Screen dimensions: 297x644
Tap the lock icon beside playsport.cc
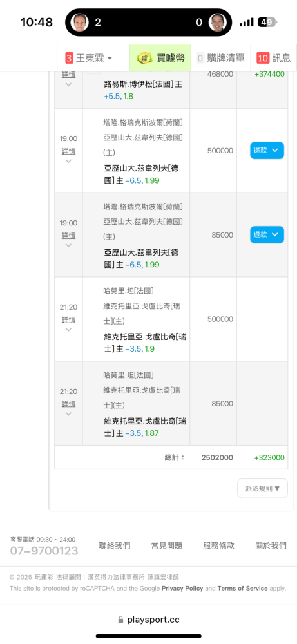pos(120,620)
